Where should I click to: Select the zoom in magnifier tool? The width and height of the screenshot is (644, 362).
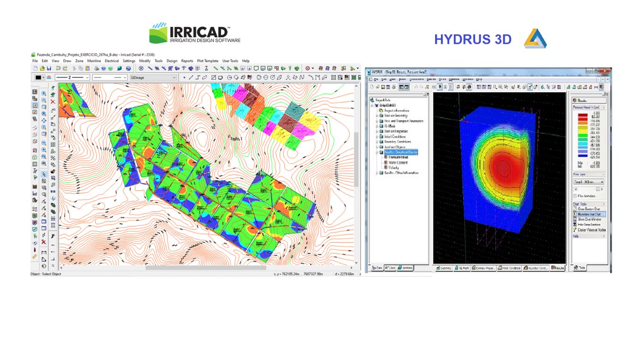pos(44,94)
